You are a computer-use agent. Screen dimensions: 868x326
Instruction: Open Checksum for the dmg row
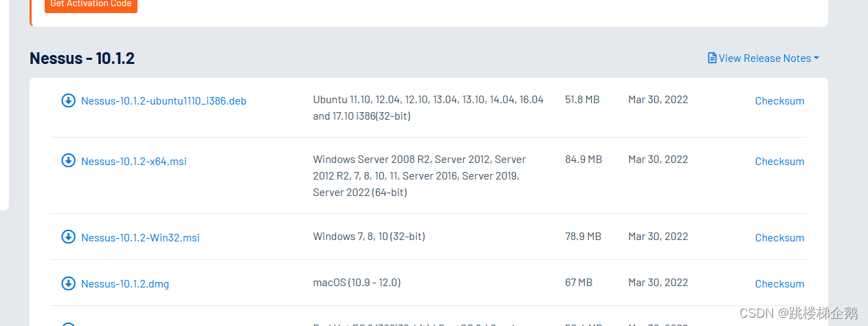pyautogui.click(x=779, y=284)
